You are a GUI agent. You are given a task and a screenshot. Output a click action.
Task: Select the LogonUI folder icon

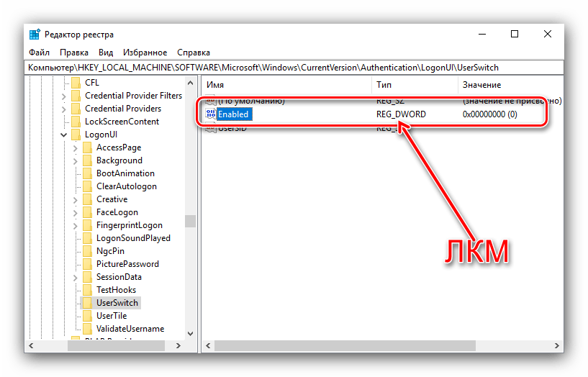76,134
